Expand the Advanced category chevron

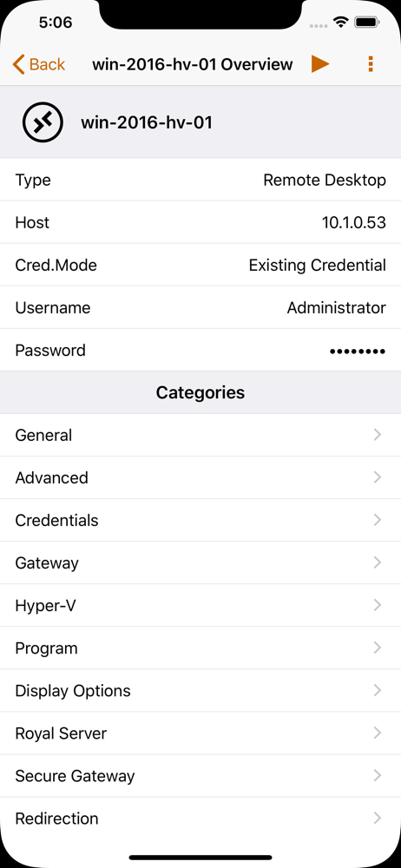pos(378,477)
